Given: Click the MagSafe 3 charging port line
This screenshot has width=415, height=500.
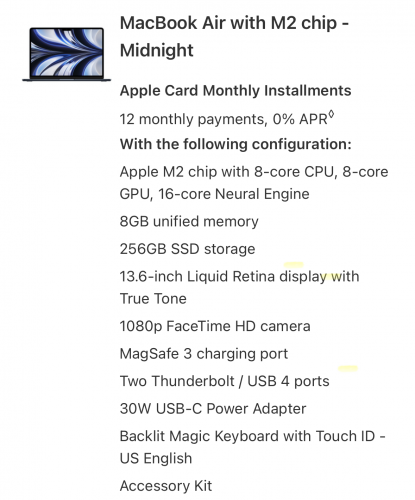Looking at the screenshot, I should (204, 354).
